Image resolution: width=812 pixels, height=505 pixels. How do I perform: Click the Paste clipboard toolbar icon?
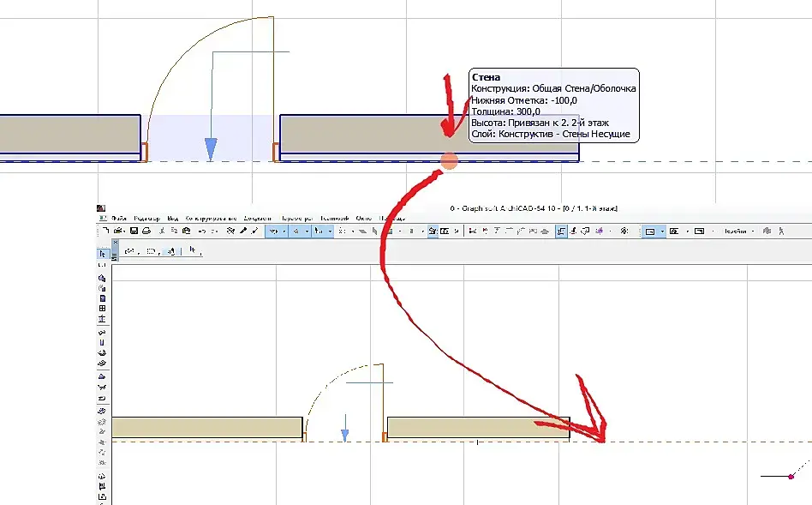pyautogui.click(x=187, y=231)
